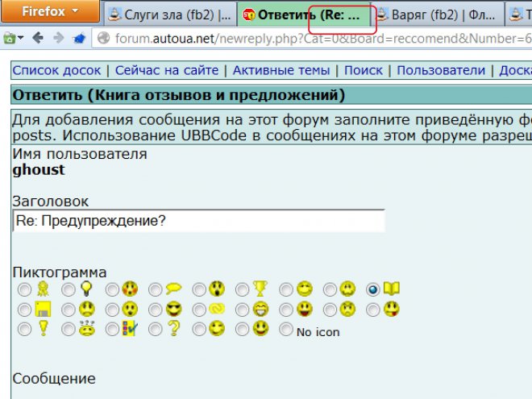
Task: Switch to the "Слуги зла (fb2)" tab
Action: click(x=169, y=14)
